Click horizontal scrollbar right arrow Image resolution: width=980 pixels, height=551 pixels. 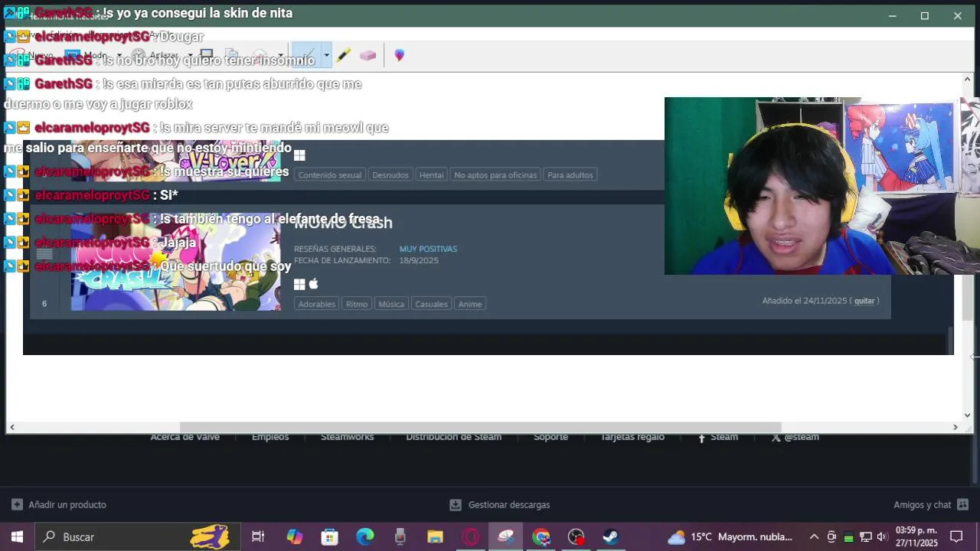click(x=955, y=427)
